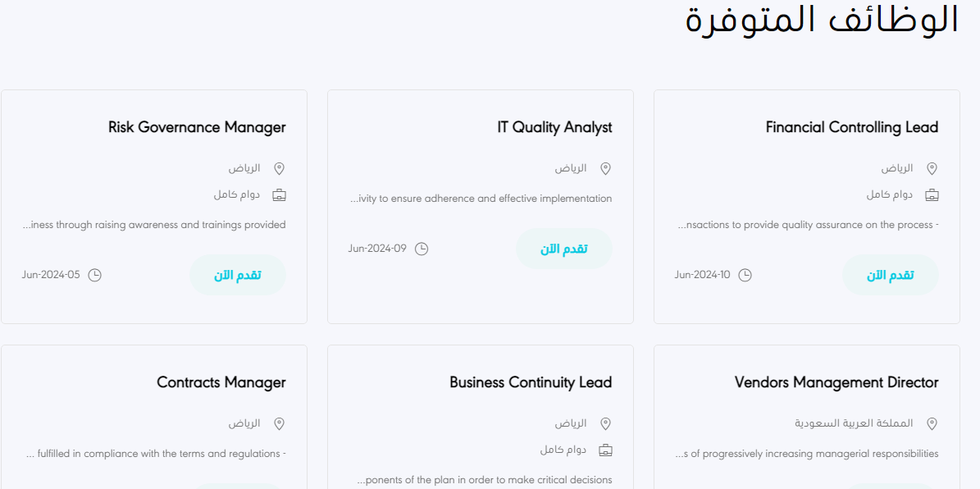
Task: Open the Business Continuity Lead job title
Action: 531,382
